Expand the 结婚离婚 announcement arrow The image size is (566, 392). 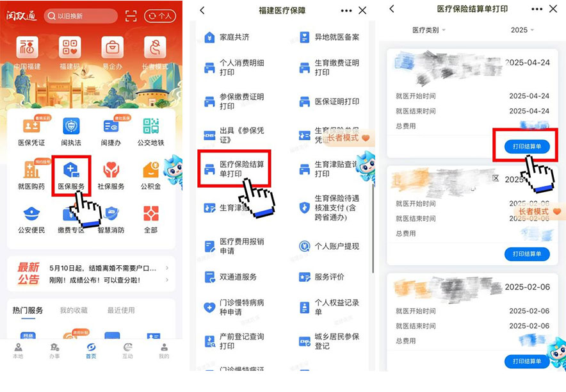[x=167, y=268]
